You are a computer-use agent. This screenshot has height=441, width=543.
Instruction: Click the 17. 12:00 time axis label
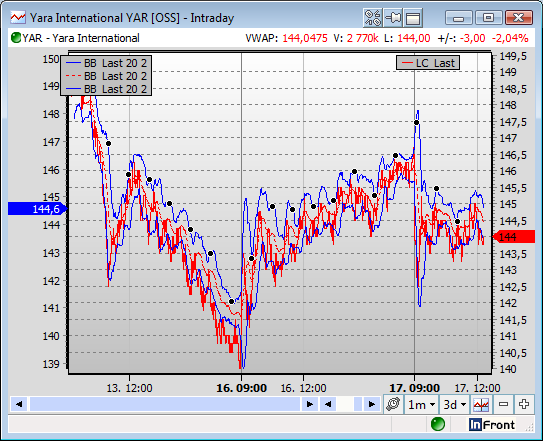coord(477,388)
